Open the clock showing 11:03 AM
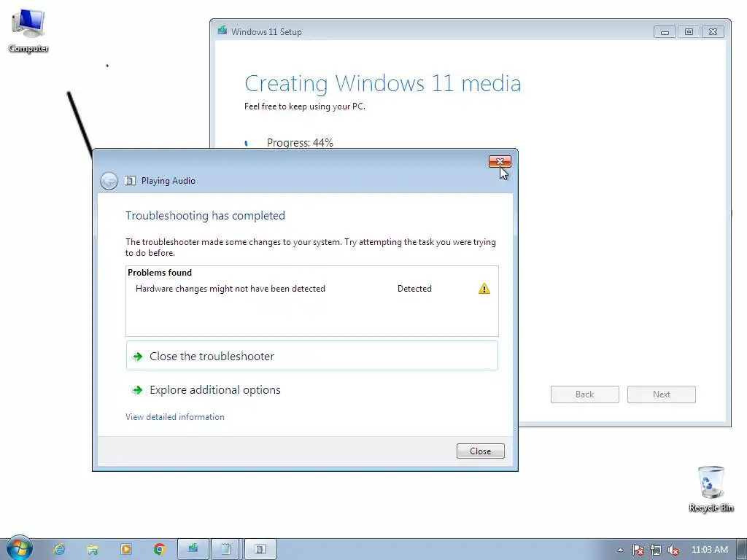 pos(709,550)
